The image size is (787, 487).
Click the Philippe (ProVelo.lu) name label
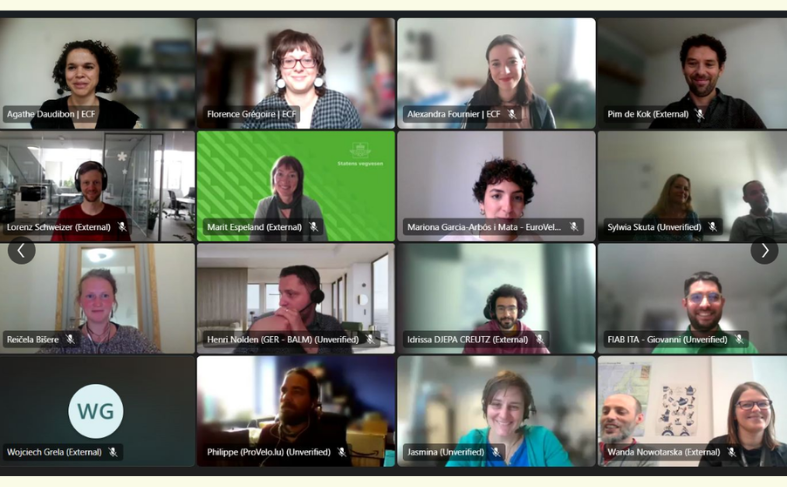269,452
